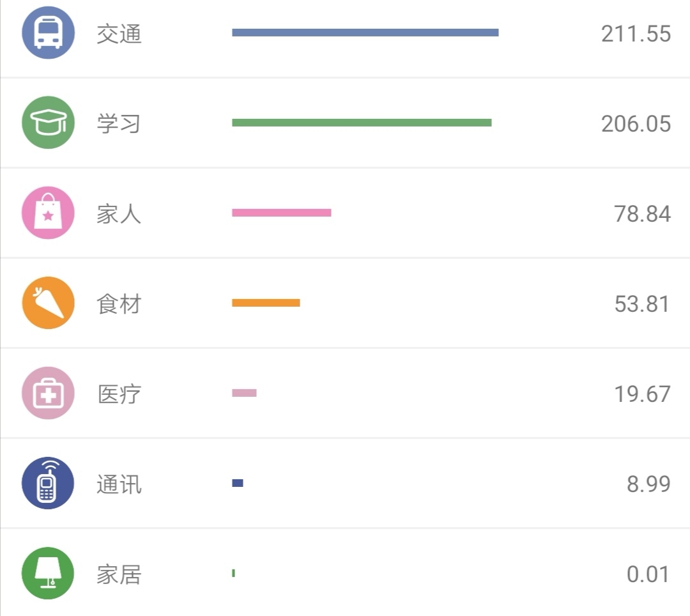Click the pink 家人 spending bar
Viewport: 690px width, 616px height.
(x=282, y=213)
